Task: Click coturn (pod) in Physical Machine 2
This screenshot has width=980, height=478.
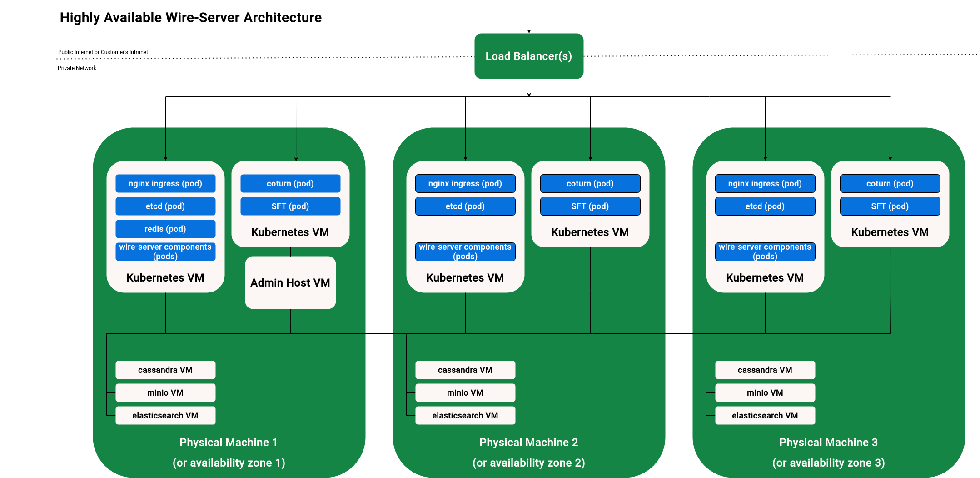Action: 590,183
